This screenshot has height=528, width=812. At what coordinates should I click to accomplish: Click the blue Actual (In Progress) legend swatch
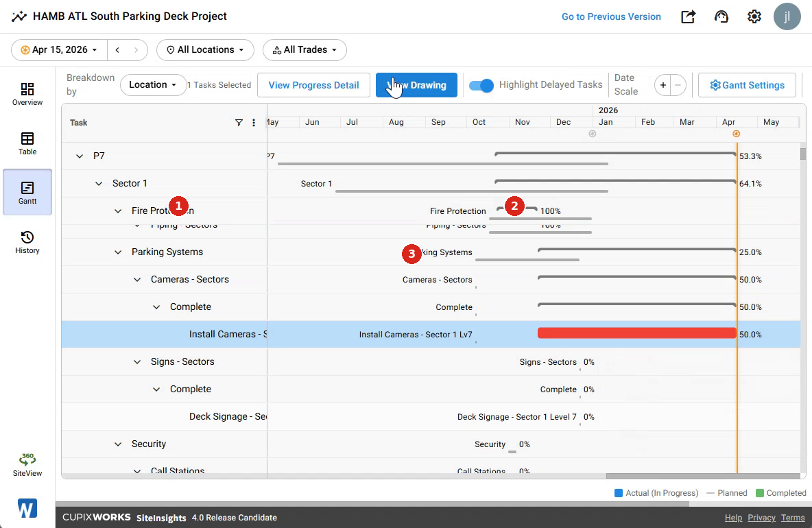click(x=619, y=493)
